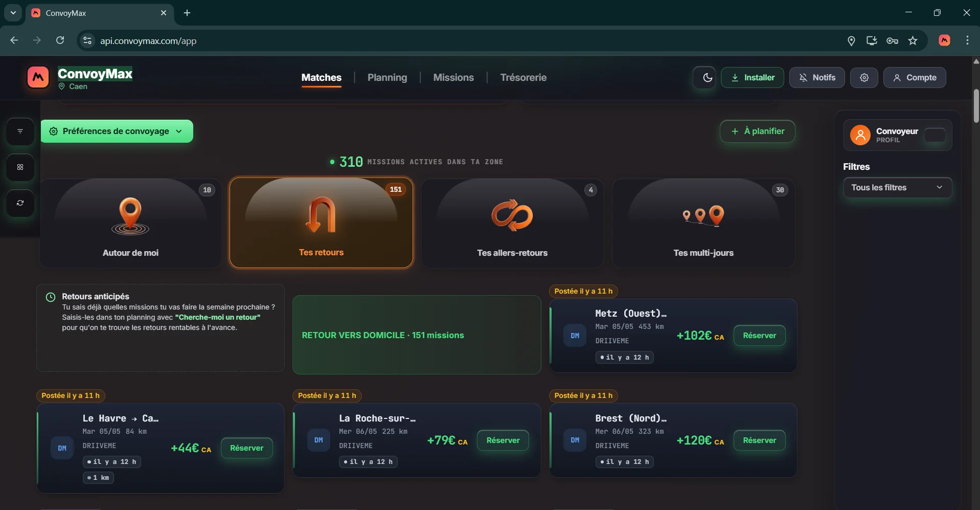This screenshot has height=510, width=980.
Task: Close the ConvoyMax browser tab
Action: (164, 13)
